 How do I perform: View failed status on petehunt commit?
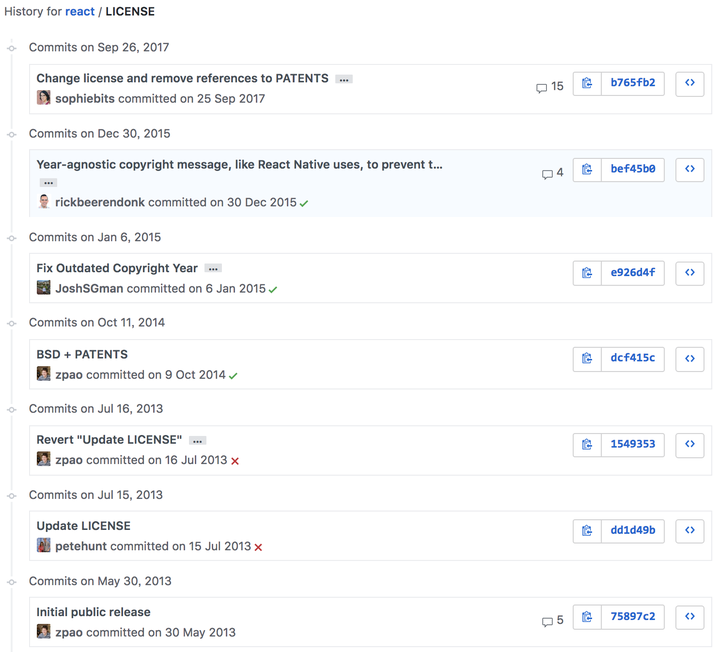258,547
